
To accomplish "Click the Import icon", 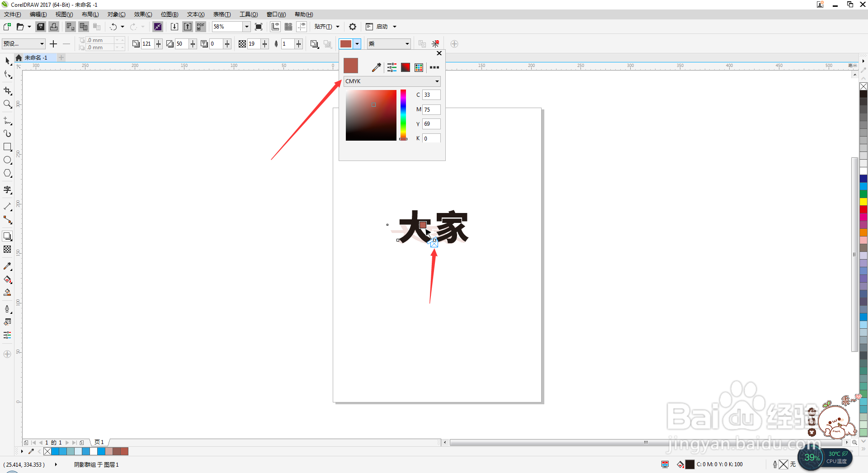I will [174, 27].
